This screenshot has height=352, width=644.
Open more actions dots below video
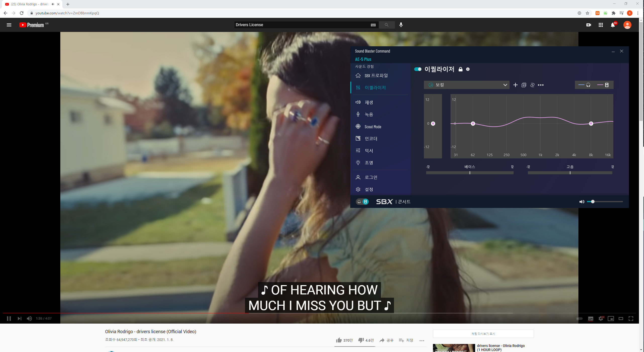coord(422,340)
